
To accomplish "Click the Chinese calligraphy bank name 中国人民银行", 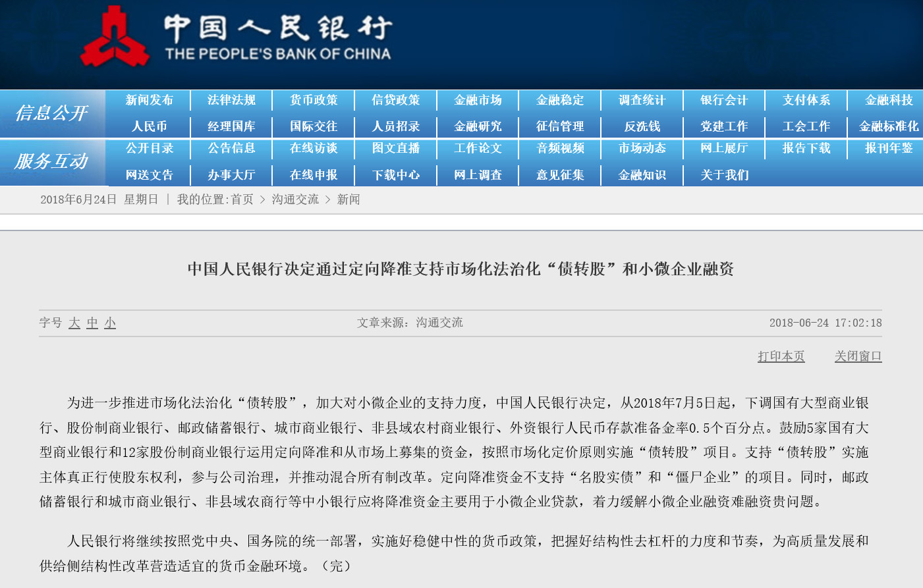I will 278,28.
